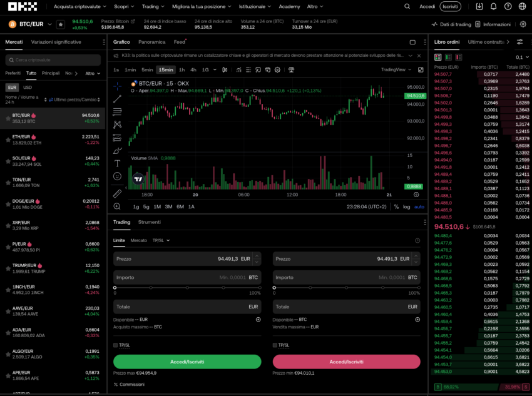The width and height of the screenshot is (532, 396).
Task: Open the Commissioni link
Action: click(x=130, y=385)
